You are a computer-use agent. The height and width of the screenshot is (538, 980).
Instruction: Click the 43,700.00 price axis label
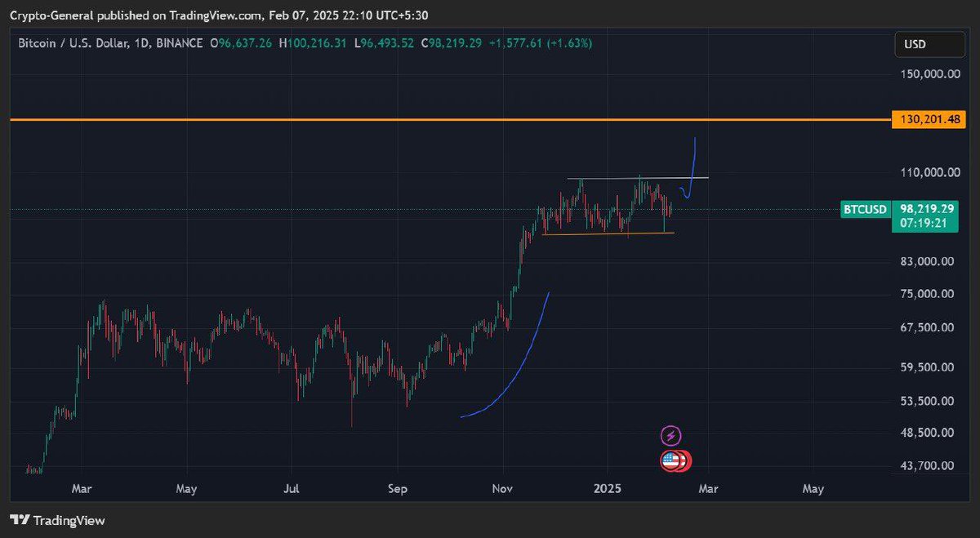click(x=927, y=465)
